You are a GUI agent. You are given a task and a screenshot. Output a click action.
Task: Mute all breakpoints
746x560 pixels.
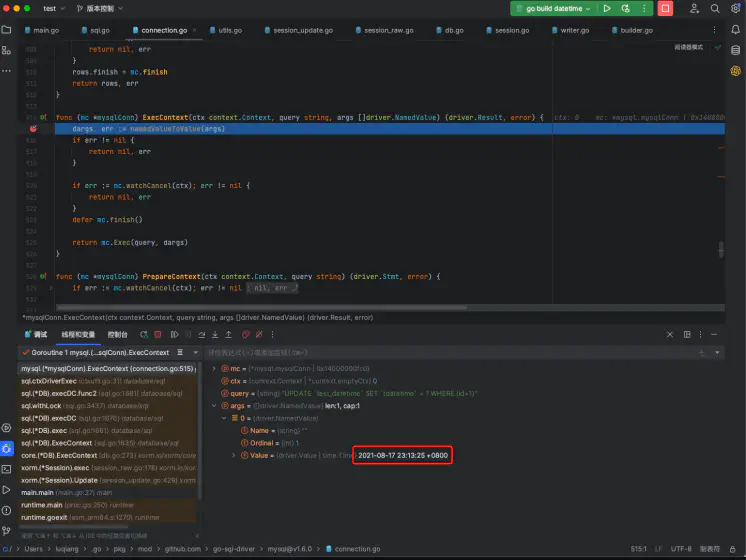click(259, 334)
